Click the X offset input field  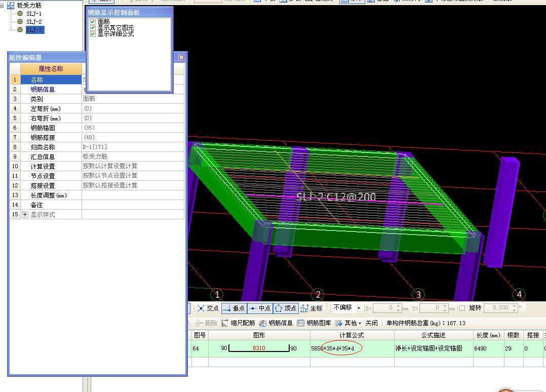tap(384, 308)
